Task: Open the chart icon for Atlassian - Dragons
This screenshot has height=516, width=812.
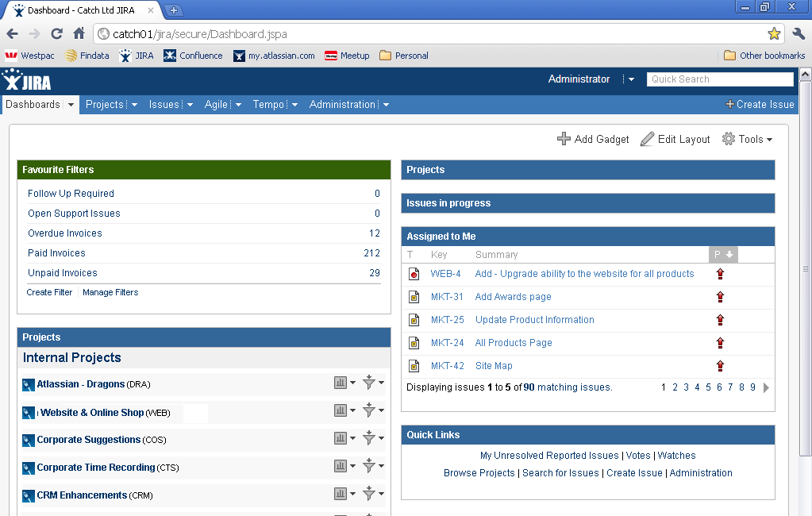Action: (341, 383)
